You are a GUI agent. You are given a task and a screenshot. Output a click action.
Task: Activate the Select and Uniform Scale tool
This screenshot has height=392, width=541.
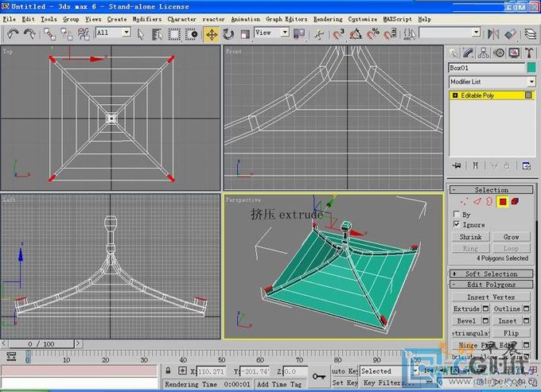tap(245, 34)
